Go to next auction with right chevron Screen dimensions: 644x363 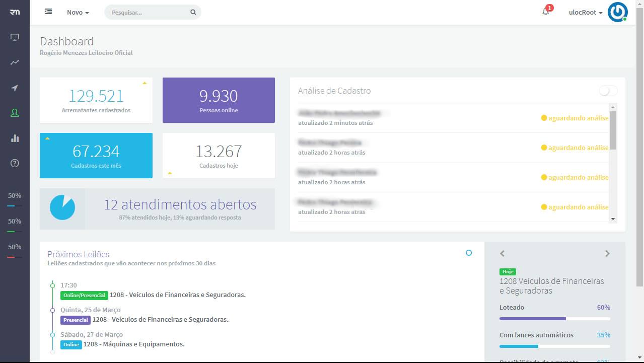click(607, 254)
